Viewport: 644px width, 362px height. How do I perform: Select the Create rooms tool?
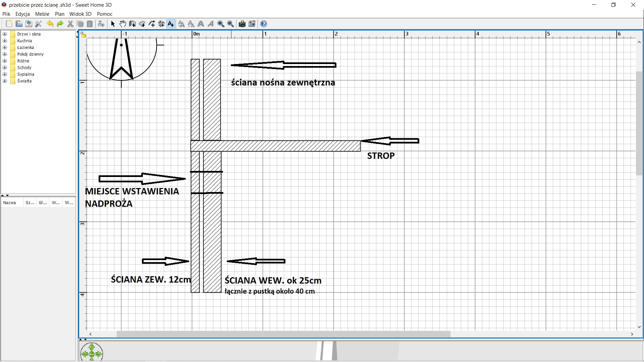click(x=142, y=24)
